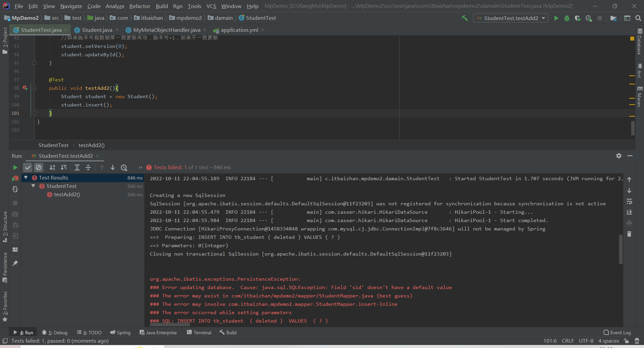Click the Profiler run icon in toolbar
The width and height of the screenshot is (644, 348).
click(589, 18)
